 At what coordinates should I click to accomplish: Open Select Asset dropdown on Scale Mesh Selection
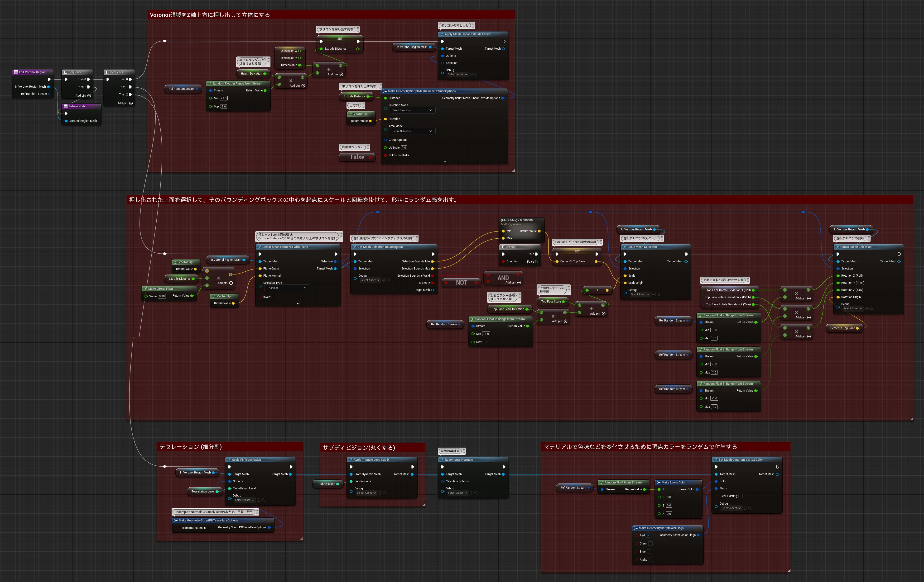[x=640, y=294]
